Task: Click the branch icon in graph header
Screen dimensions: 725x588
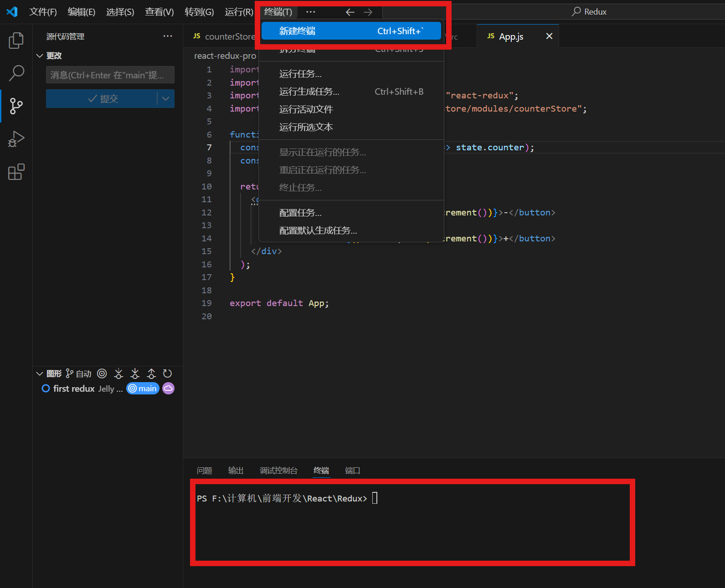Action: tap(69, 373)
